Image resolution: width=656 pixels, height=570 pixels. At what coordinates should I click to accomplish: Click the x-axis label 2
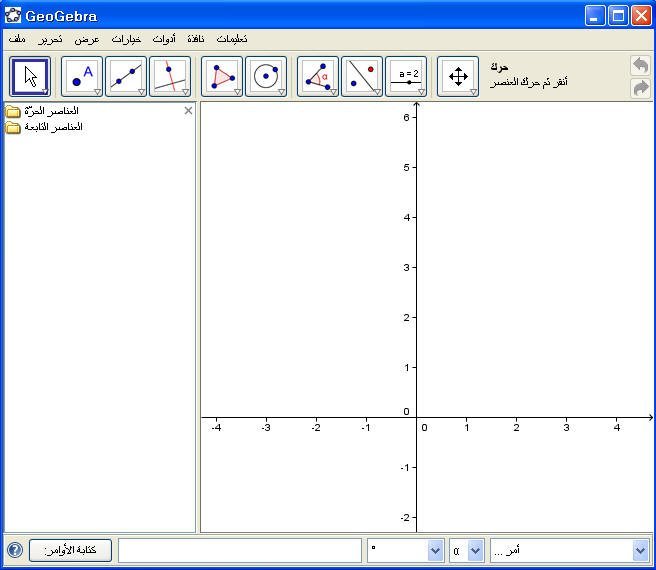[516, 428]
